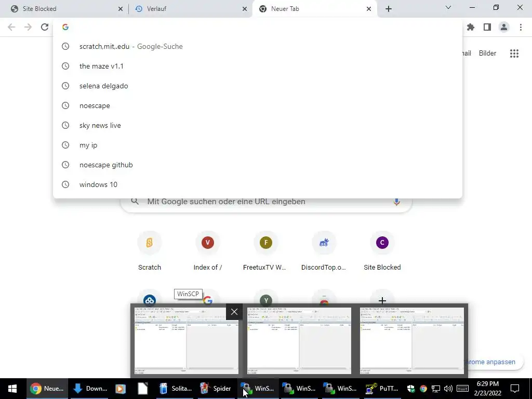Open the blank document taskbar icon
Screen dimensions: 532x399
(143, 389)
